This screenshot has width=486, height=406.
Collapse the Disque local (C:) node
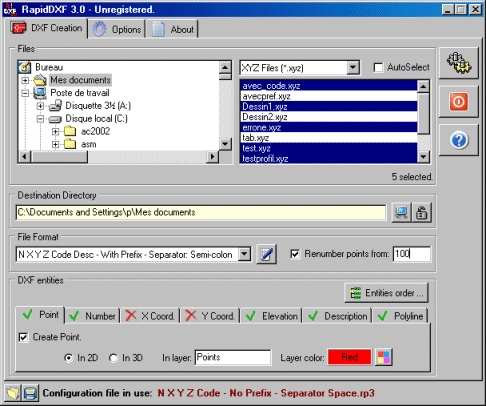40,119
